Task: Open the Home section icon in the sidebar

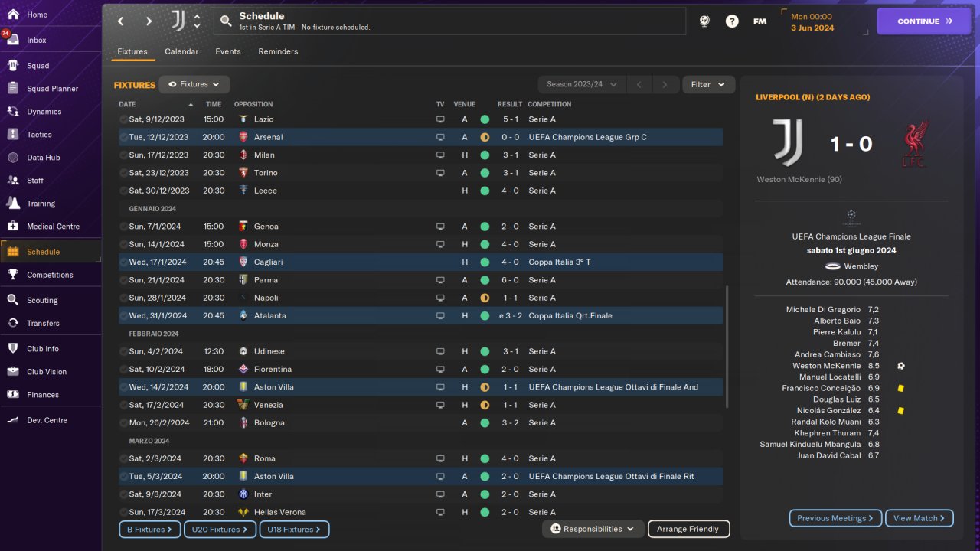Action: click(x=12, y=15)
